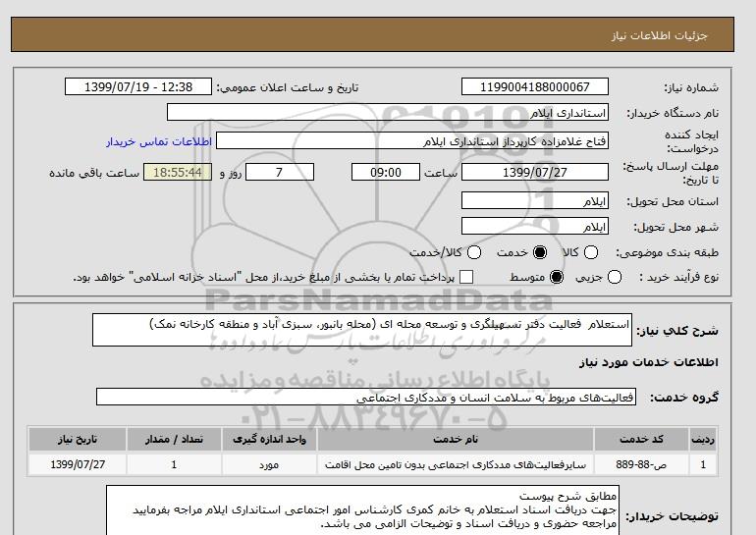Click the unit cell مورد
The width and height of the screenshot is (756, 535).
269,464
